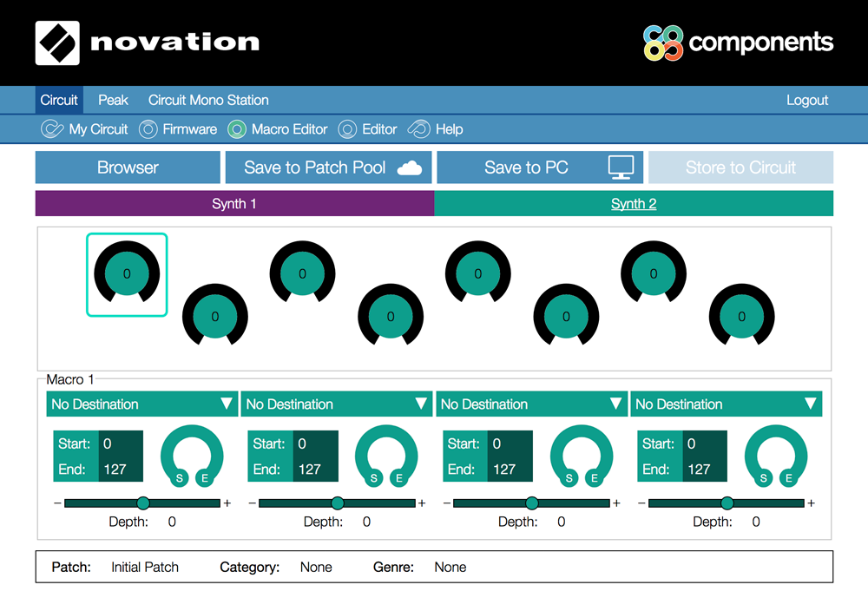Select the Firmware radio option
This screenshot has width=868, height=611.
coord(148,129)
